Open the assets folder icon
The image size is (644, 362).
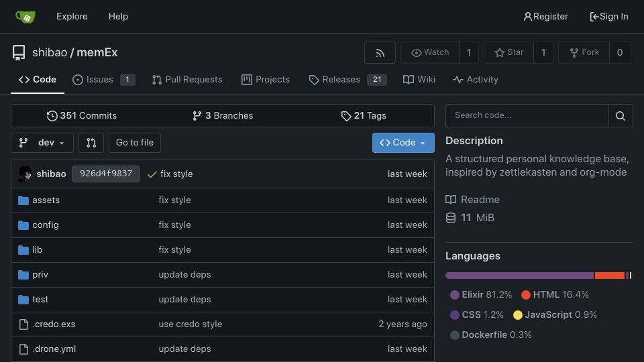point(23,200)
